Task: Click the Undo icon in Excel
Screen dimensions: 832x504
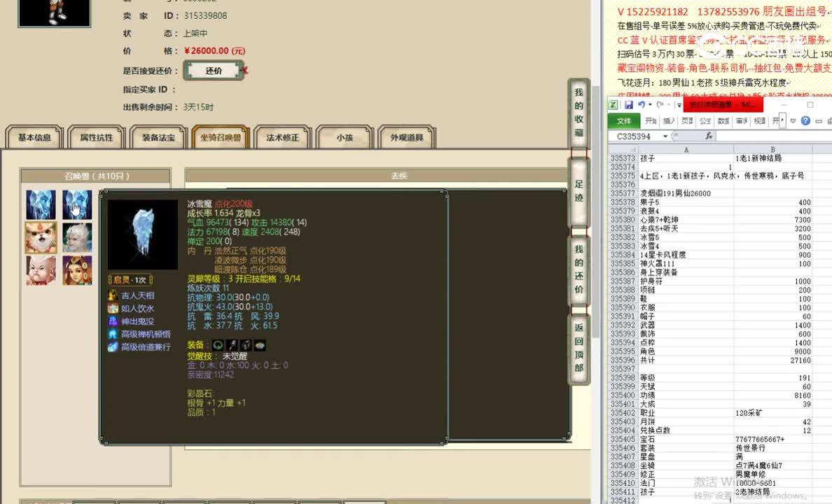Action: [x=642, y=104]
